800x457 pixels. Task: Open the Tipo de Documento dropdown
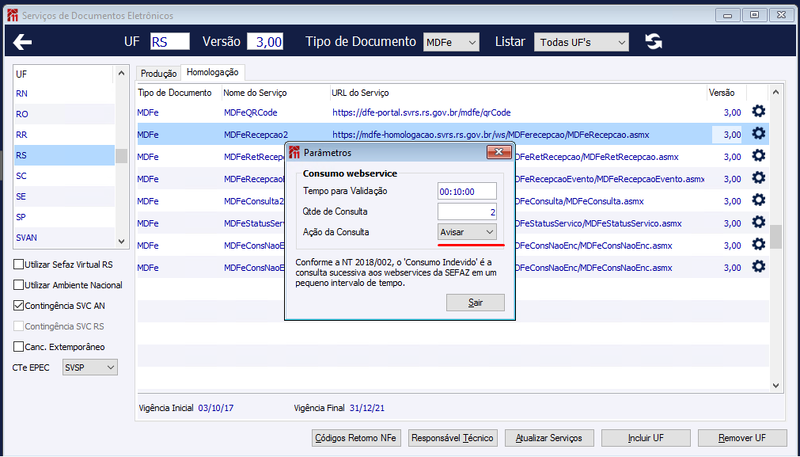[x=451, y=42]
